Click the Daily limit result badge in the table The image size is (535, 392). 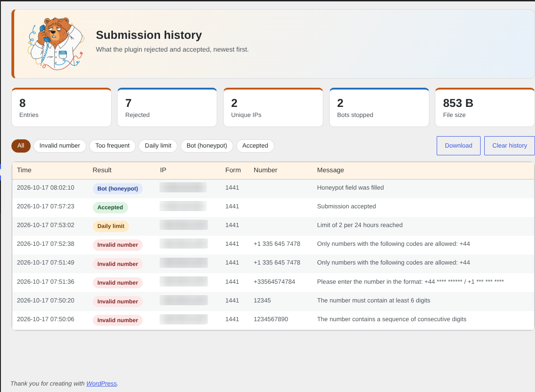tap(111, 226)
